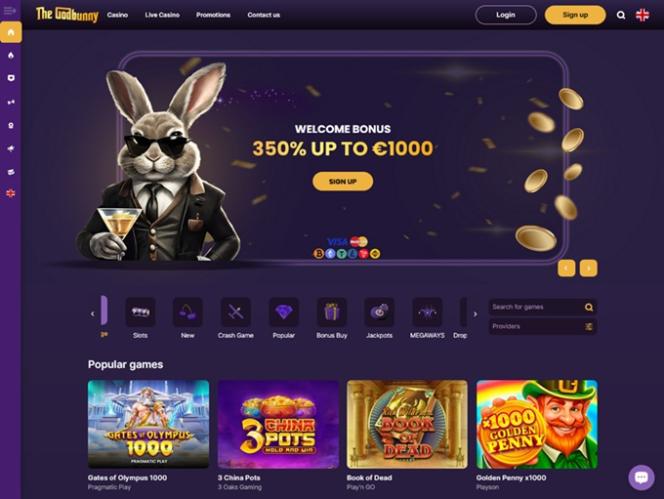Open the Slots category icon
The image size is (664, 499).
pyautogui.click(x=140, y=312)
